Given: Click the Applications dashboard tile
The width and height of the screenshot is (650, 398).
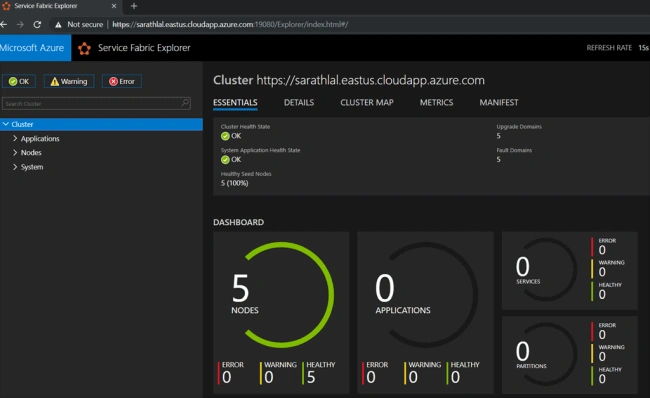Looking at the screenshot, I should tap(425, 313).
